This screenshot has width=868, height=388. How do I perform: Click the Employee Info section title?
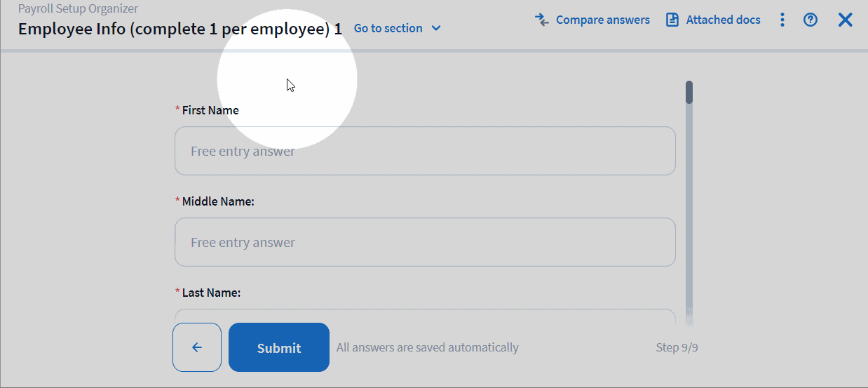point(180,29)
